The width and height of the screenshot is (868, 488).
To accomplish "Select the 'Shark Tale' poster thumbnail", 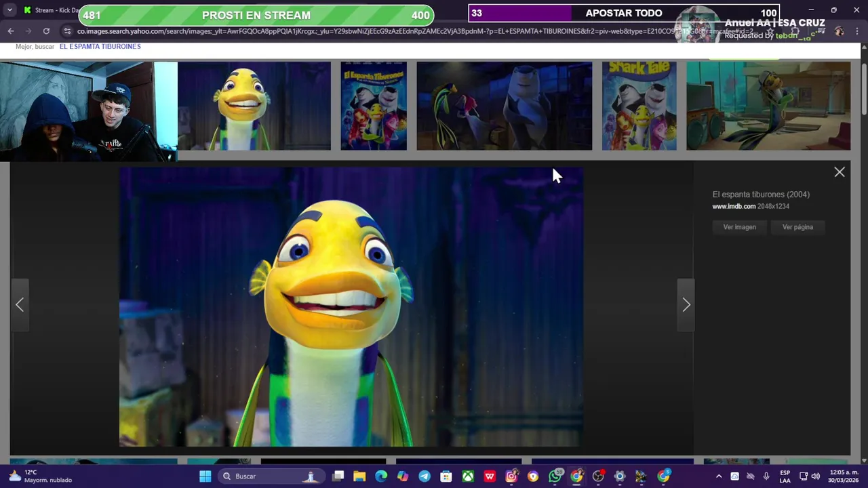I will pos(639,106).
